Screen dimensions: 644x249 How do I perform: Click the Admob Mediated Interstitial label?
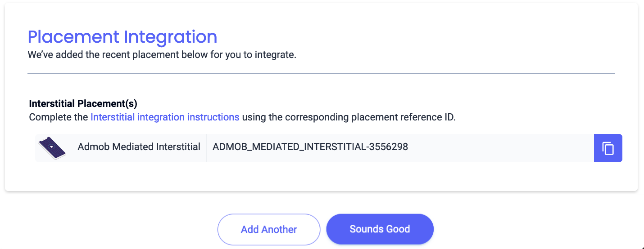tap(139, 147)
